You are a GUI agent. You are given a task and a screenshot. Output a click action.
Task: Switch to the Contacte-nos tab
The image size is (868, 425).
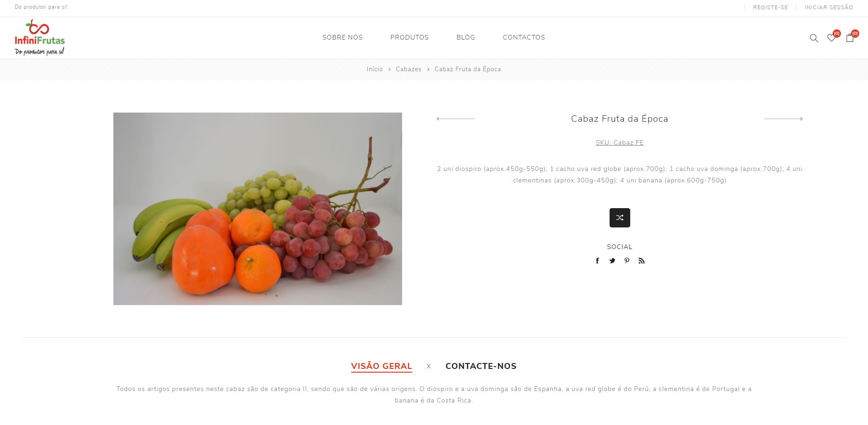click(x=481, y=366)
